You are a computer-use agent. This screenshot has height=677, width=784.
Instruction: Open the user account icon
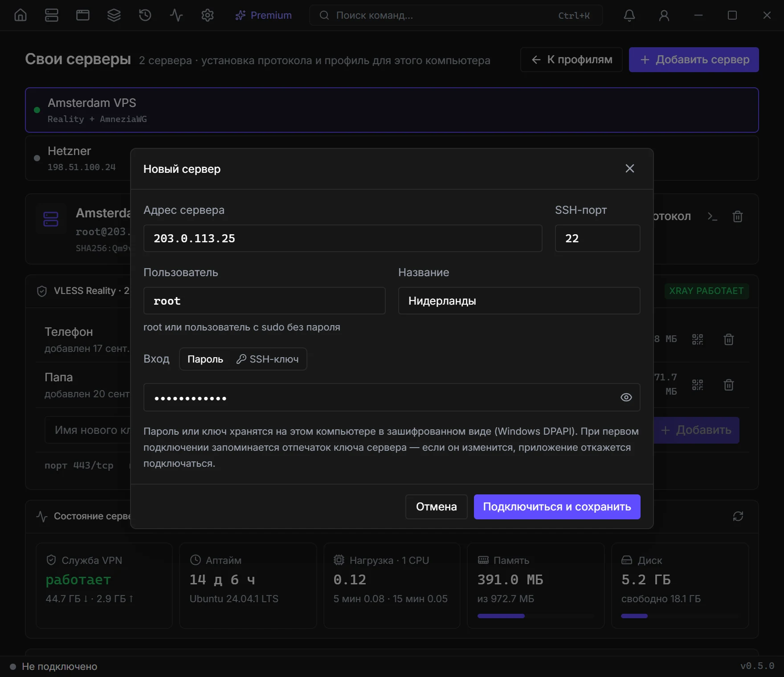[664, 15]
